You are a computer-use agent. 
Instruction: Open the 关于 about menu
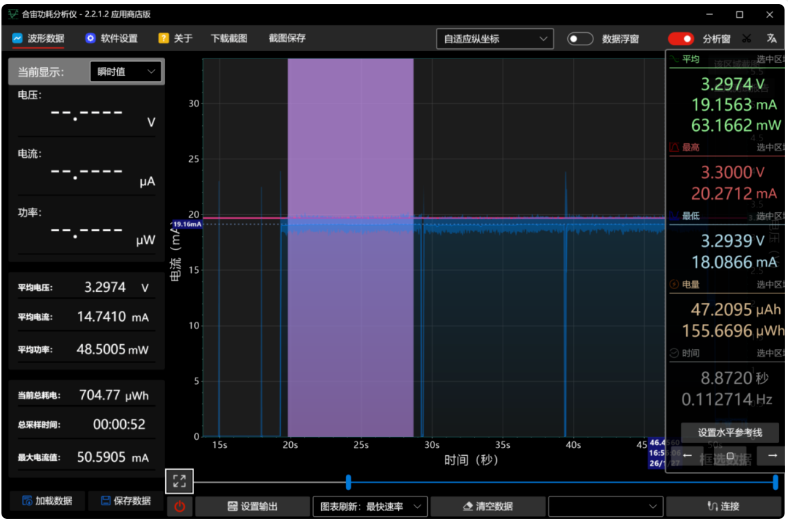pyautogui.click(x=175, y=38)
